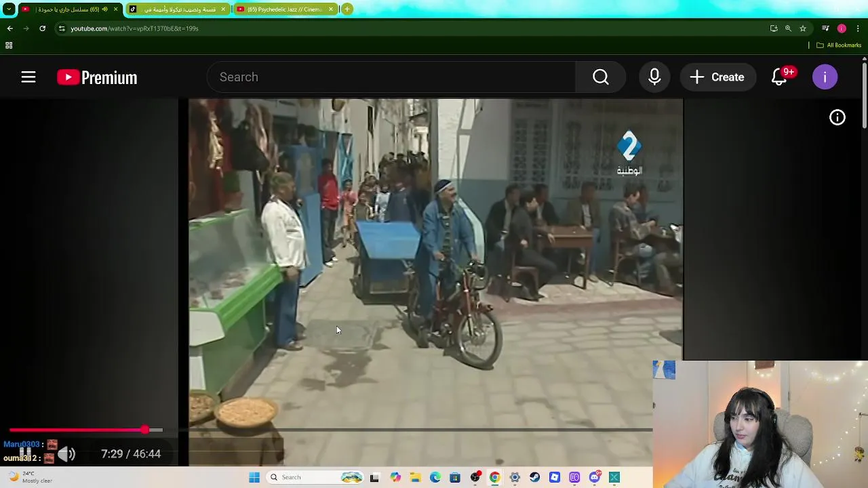Open the YouTube guide hamburger menu
Image resolution: width=868 pixels, height=488 pixels.
click(28, 77)
